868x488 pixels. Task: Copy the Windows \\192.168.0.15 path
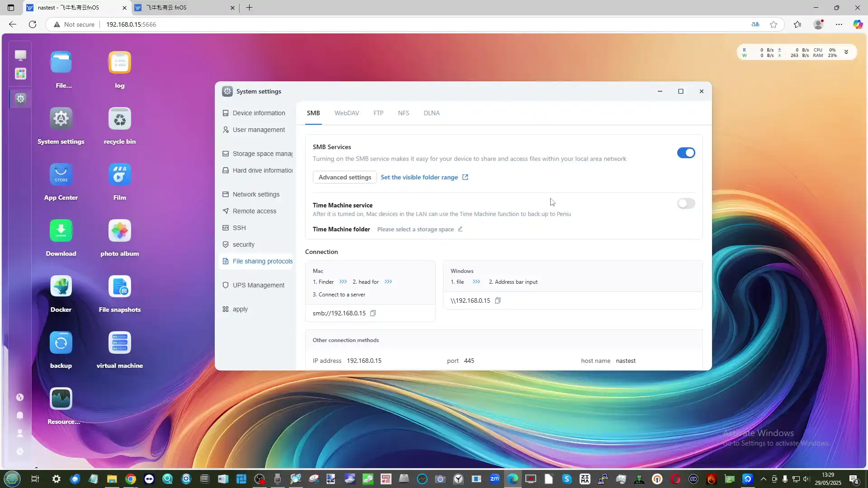497,300
